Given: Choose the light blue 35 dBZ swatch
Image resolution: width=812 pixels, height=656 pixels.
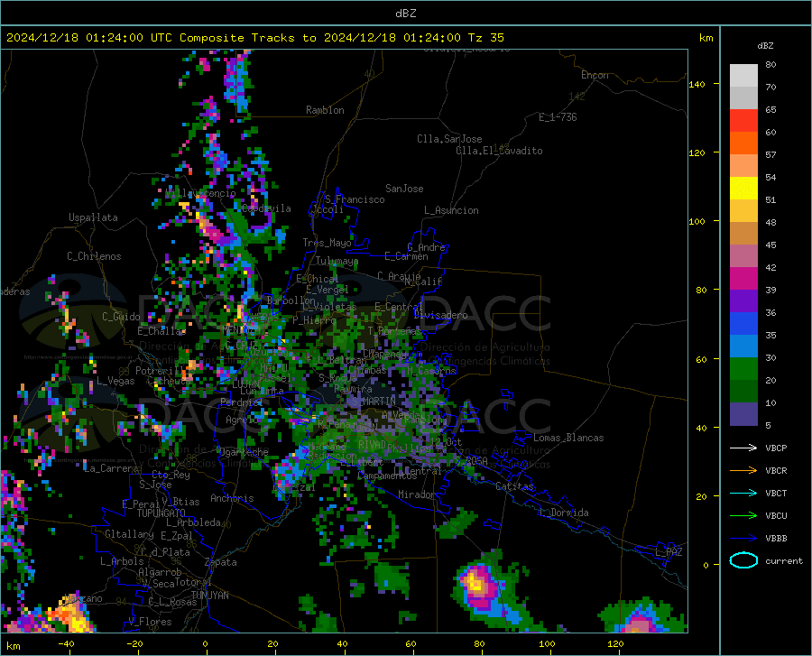Looking at the screenshot, I should [x=743, y=346].
